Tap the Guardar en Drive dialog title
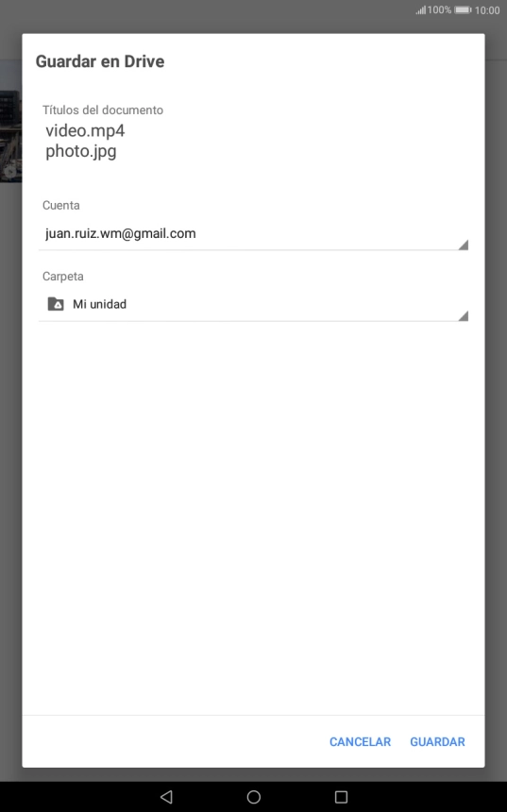This screenshot has width=507, height=812. [x=100, y=61]
